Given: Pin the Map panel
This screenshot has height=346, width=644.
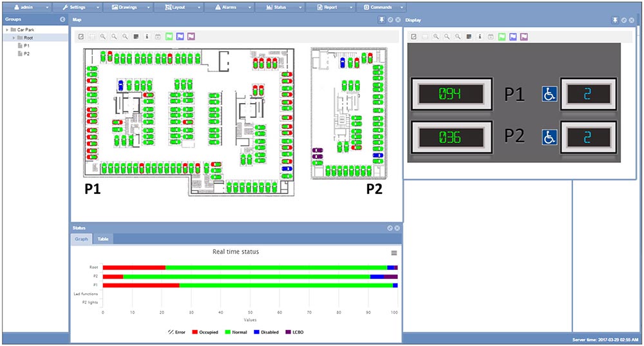Looking at the screenshot, I should point(382,20).
